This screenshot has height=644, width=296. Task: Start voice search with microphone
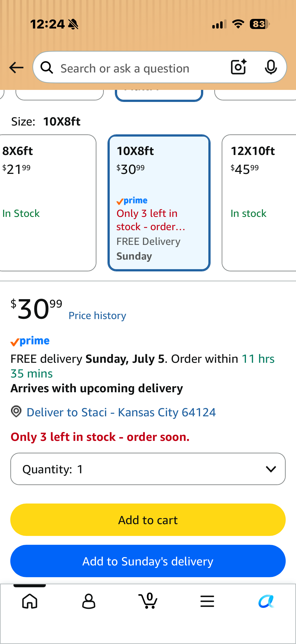point(271,67)
